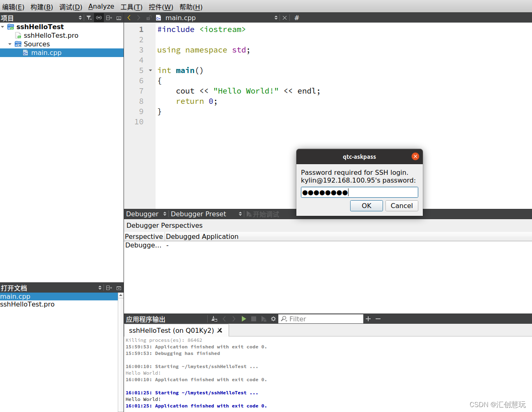Toggle synchronize with editor link icon
Screen dimensions: 532x412
pos(99,18)
